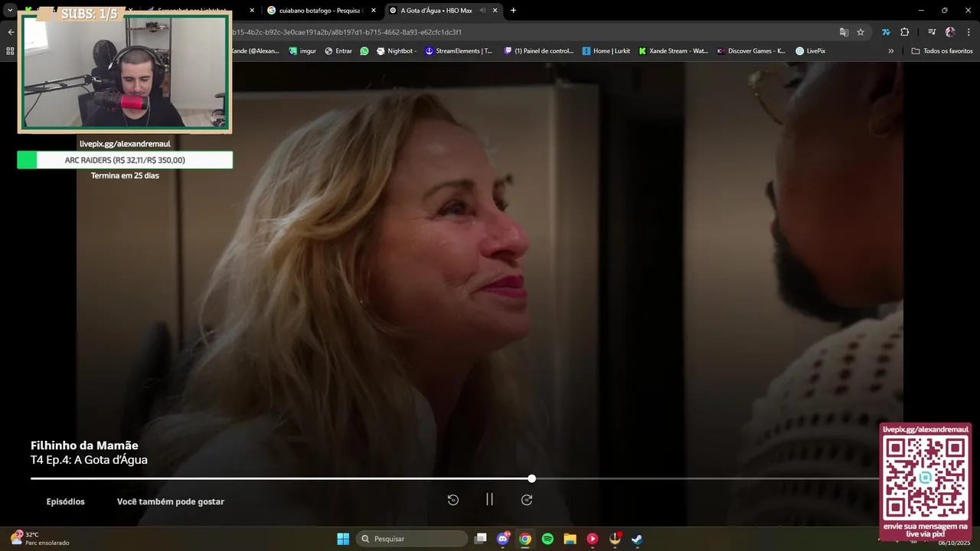
Task: Mute the HBO Max tab audio icon
Action: pos(482,11)
